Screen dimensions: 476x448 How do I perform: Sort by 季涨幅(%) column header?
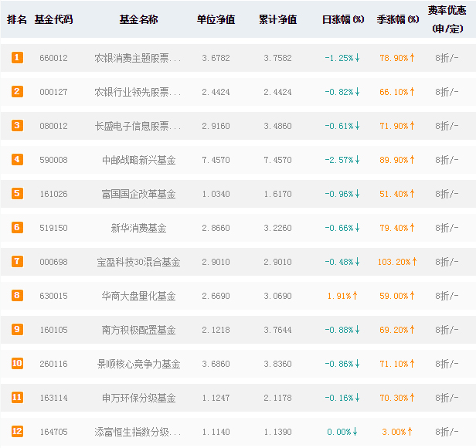pyautogui.click(x=398, y=19)
